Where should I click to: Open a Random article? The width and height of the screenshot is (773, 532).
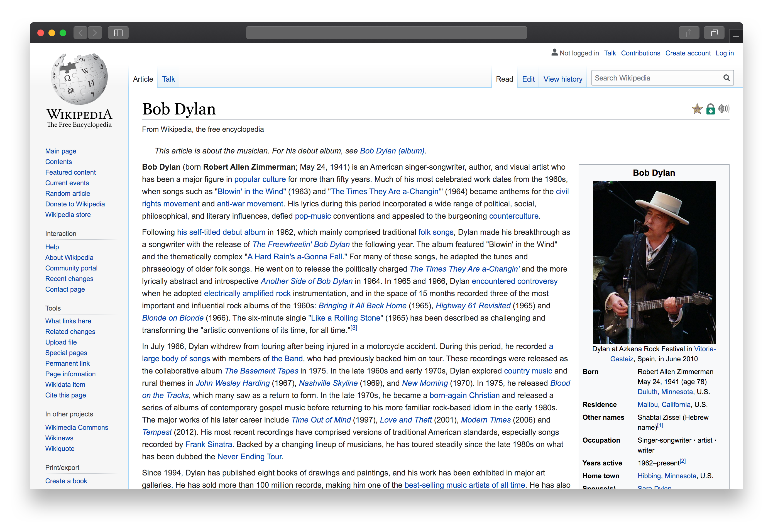(68, 194)
